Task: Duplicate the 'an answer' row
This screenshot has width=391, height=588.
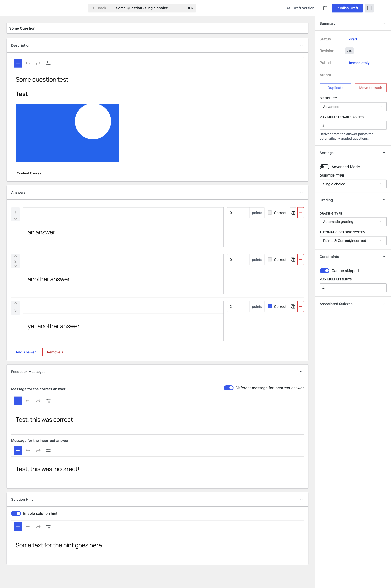Action: coord(293,213)
